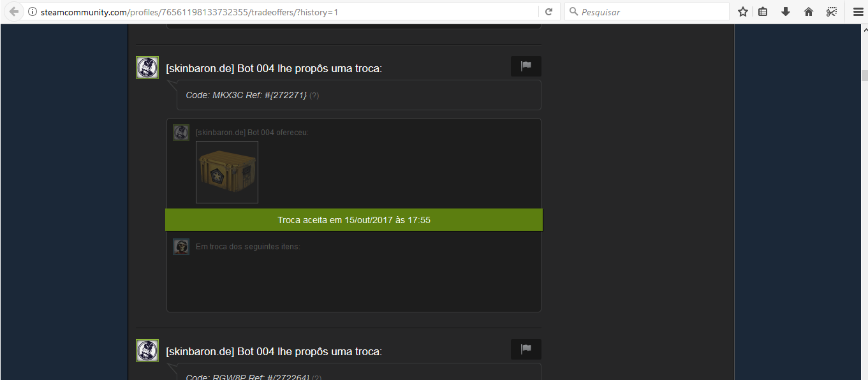Reload the page with the refresh icon
The image size is (868, 380).
point(548,11)
